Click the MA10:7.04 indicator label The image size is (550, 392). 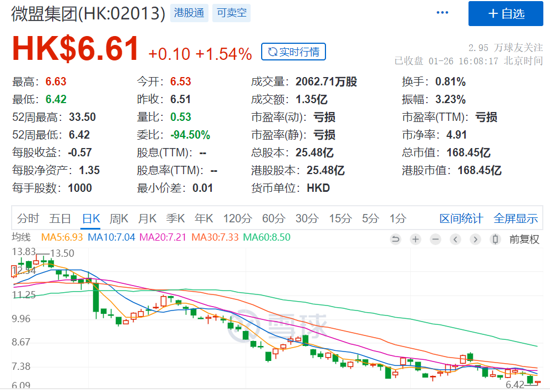(x=111, y=237)
